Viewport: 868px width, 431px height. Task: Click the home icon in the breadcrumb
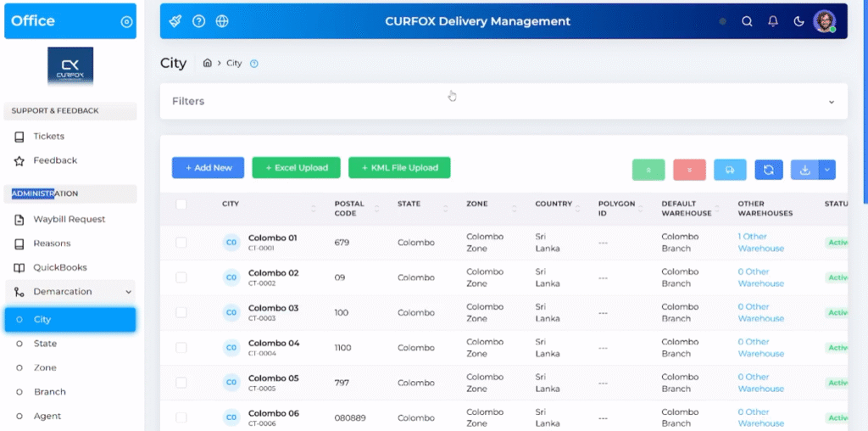pyautogui.click(x=208, y=64)
